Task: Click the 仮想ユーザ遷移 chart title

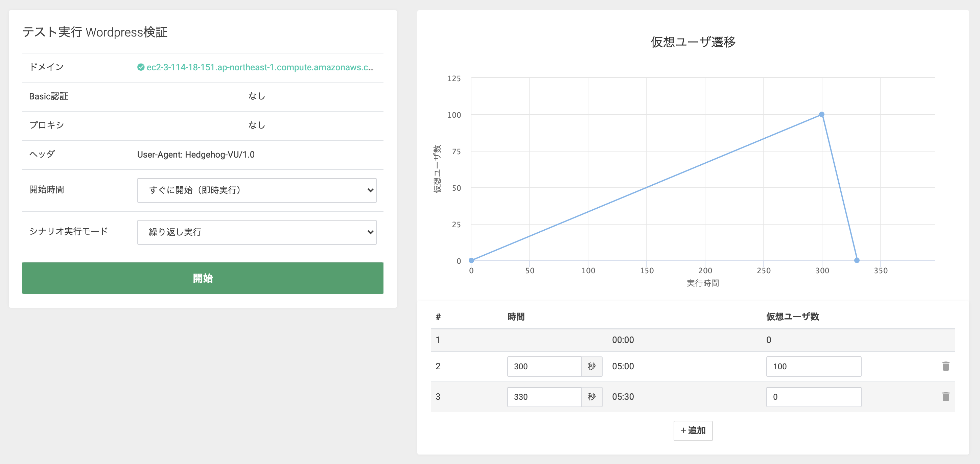Action: pos(693,42)
